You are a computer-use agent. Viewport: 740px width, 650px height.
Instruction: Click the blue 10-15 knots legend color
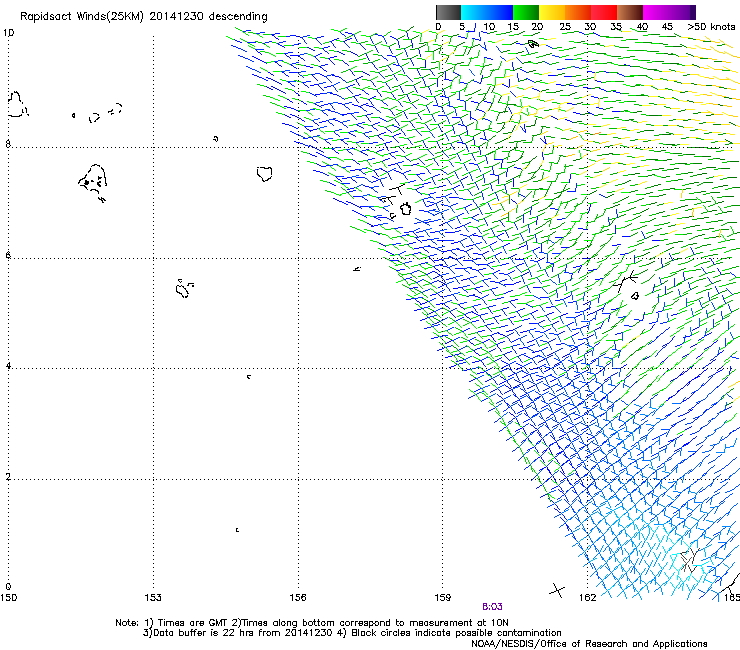point(500,12)
